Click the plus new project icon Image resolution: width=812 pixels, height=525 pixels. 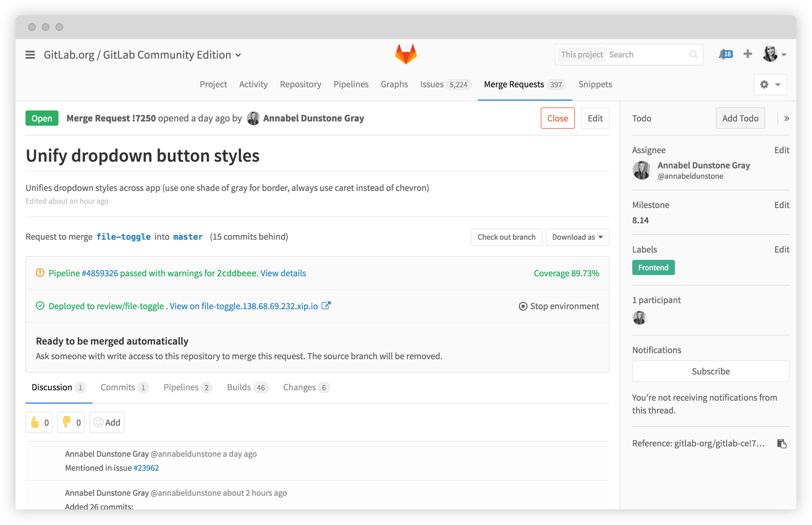coord(748,54)
